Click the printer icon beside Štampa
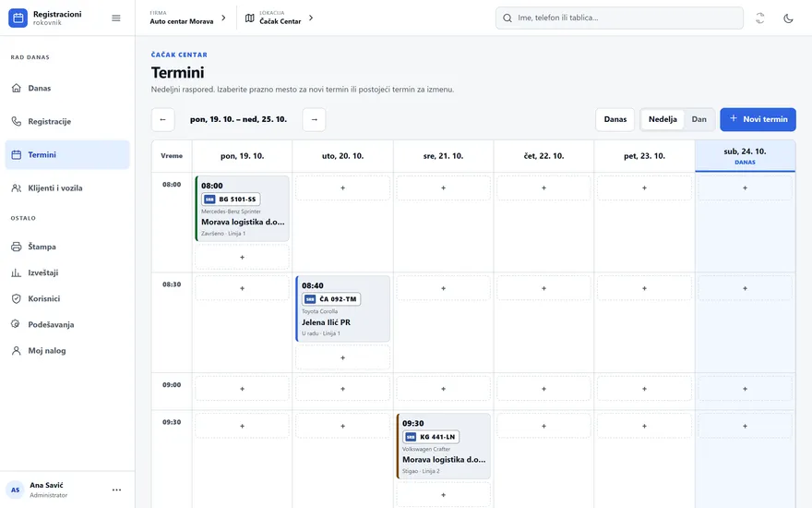Image resolution: width=812 pixels, height=508 pixels. click(x=17, y=247)
